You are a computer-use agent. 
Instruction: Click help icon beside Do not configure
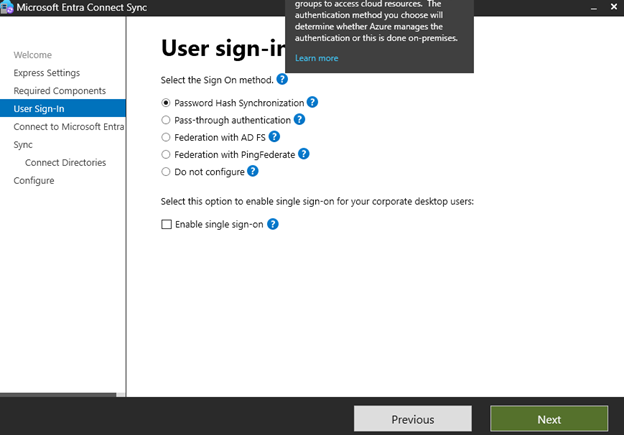click(250, 171)
